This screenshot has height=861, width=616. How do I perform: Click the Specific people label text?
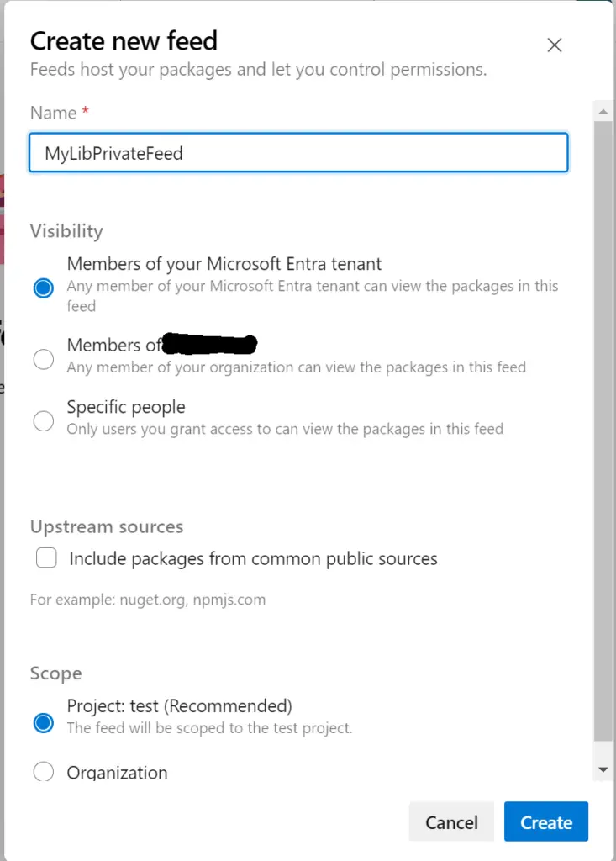(126, 407)
